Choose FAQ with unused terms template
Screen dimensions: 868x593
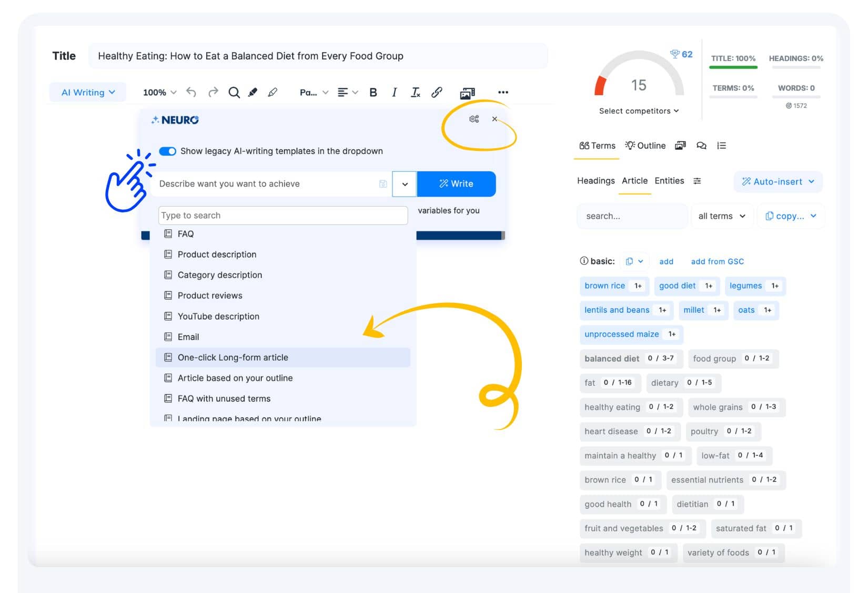pyautogui.click(x=283, y=398)
